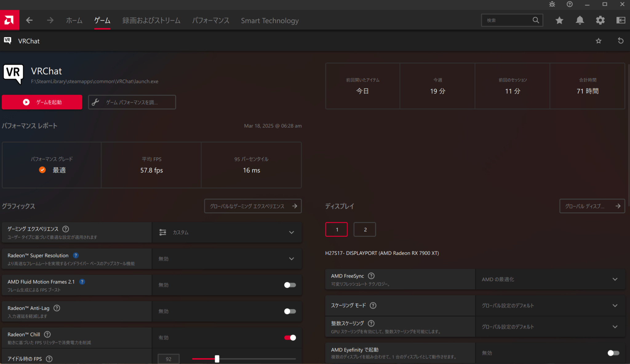Switch to the パフォーマンス tab
Image resolution: width=630 pixels, height=364 pixels.
coord(211,20)
